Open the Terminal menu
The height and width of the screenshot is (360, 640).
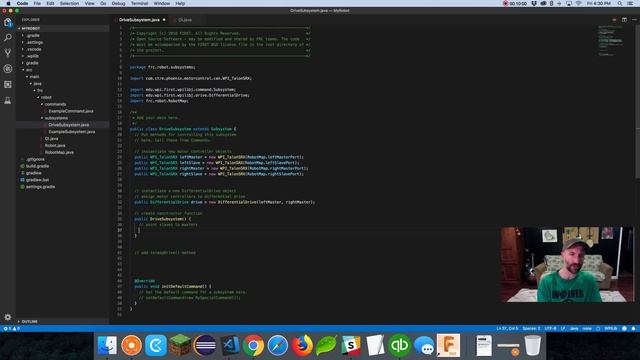[x=139, y=3]
